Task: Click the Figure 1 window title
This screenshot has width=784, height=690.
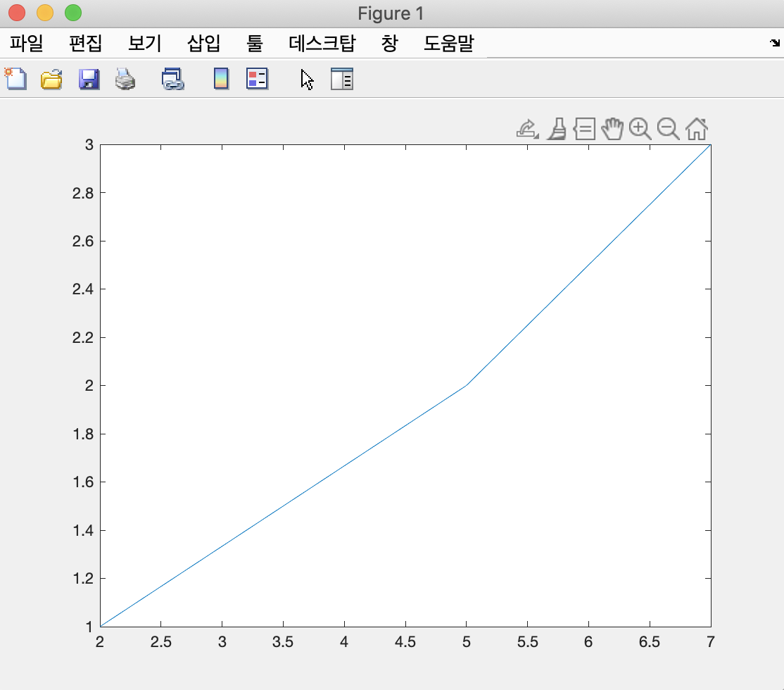Action: pyautogui.click(x=391, y=13)
